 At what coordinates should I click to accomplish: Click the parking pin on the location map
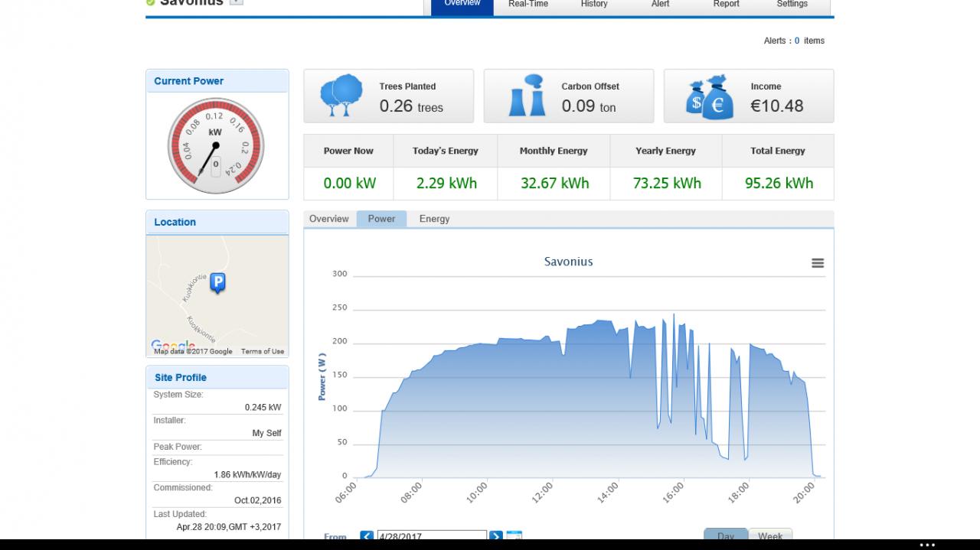click(x=217, y=284)
